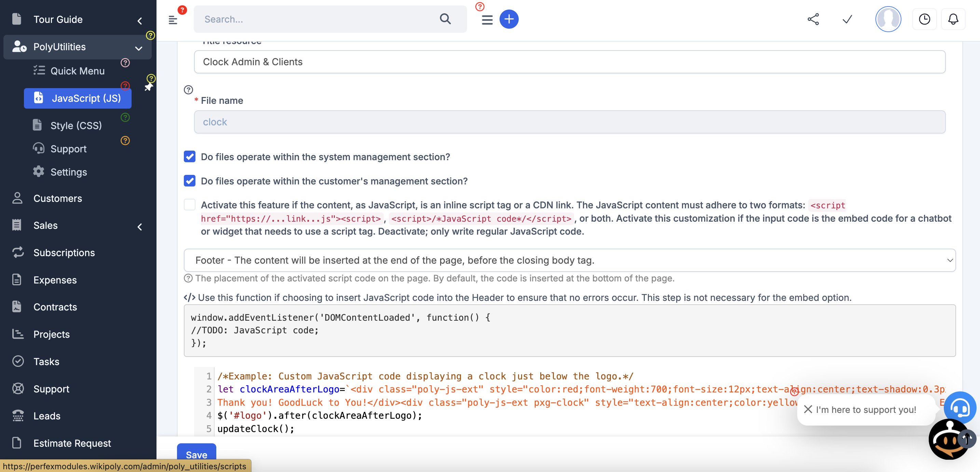Enable the inline script tag activation checkbox
The image size is (980, 472).
[189, 204]
